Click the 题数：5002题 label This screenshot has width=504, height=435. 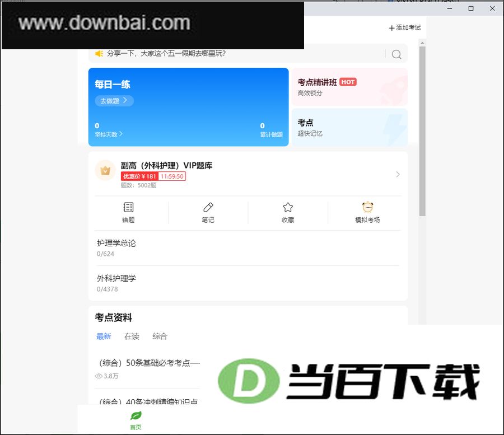tap(138, 185)
